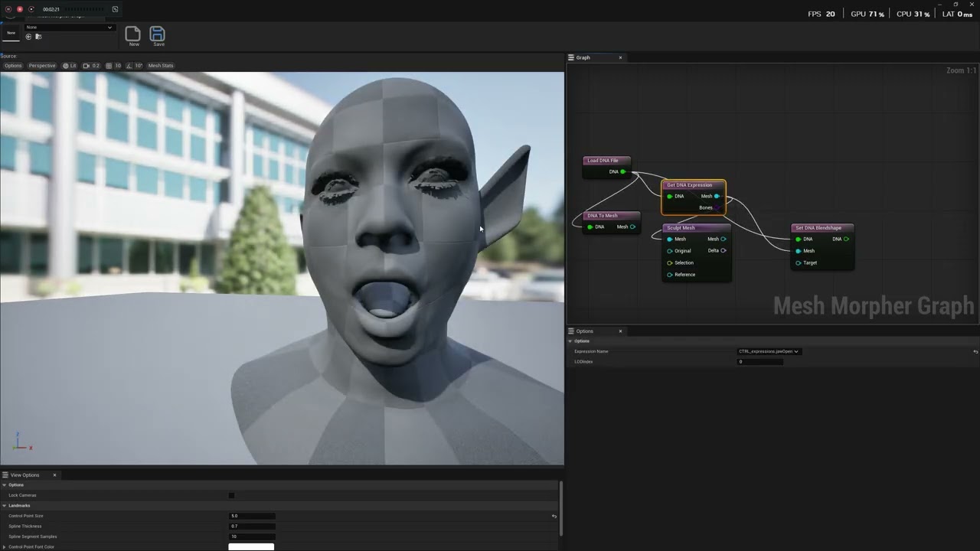Screen dimensions: 980x551
Task: Change the camera speed 0.2 setting
Action: tap(91, 66)
